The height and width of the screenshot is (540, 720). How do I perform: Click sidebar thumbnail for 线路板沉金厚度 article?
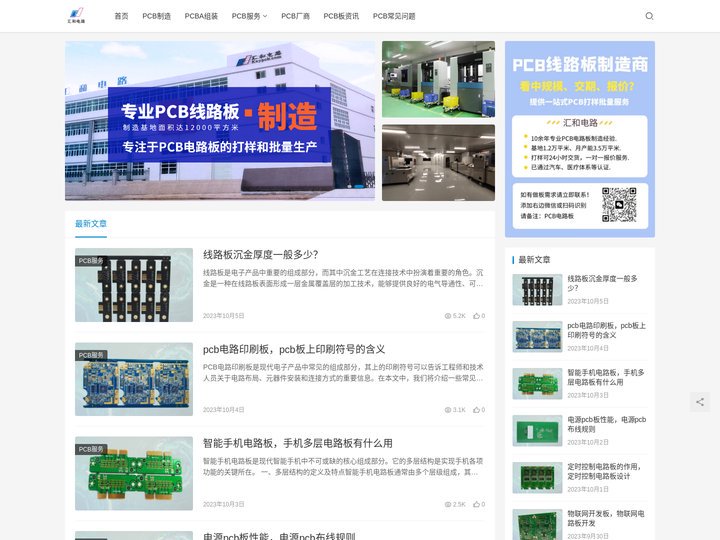click(x=537, y=290)
